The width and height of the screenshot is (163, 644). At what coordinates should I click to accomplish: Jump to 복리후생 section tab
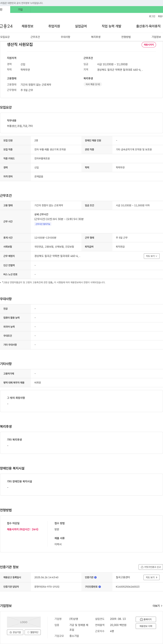point(96,37)
